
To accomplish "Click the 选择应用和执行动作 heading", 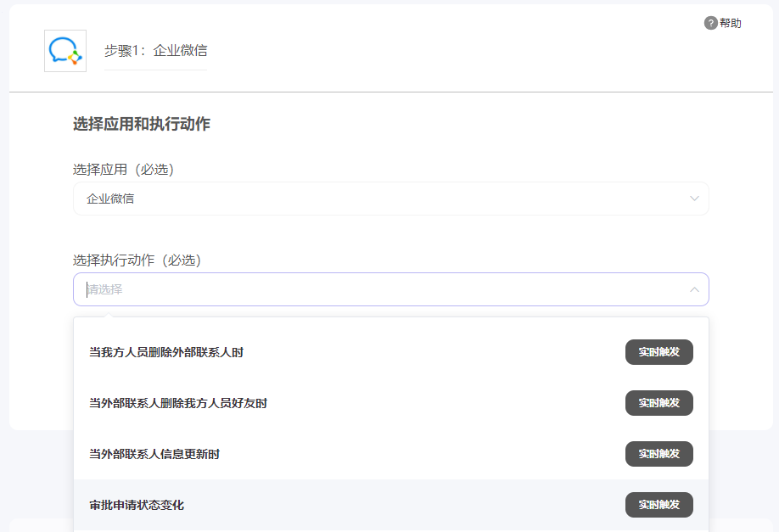I will pyautogui.click(x=142, y=124).
